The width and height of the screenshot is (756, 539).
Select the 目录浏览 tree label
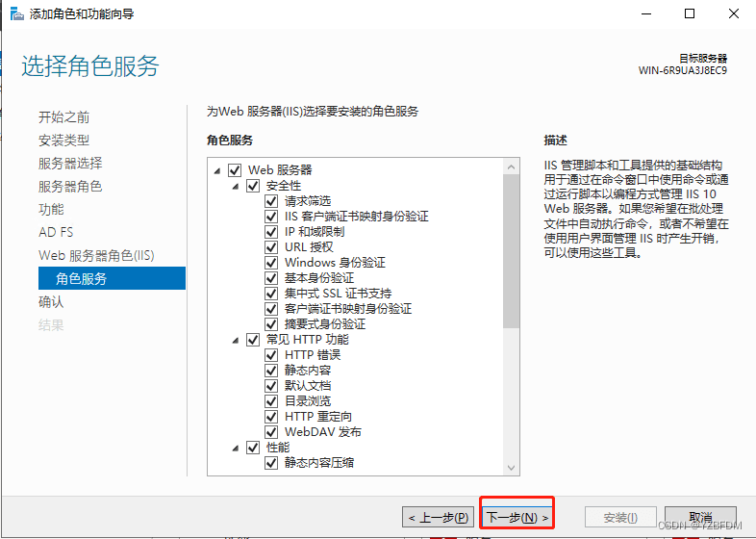click(x=308, y=401)
